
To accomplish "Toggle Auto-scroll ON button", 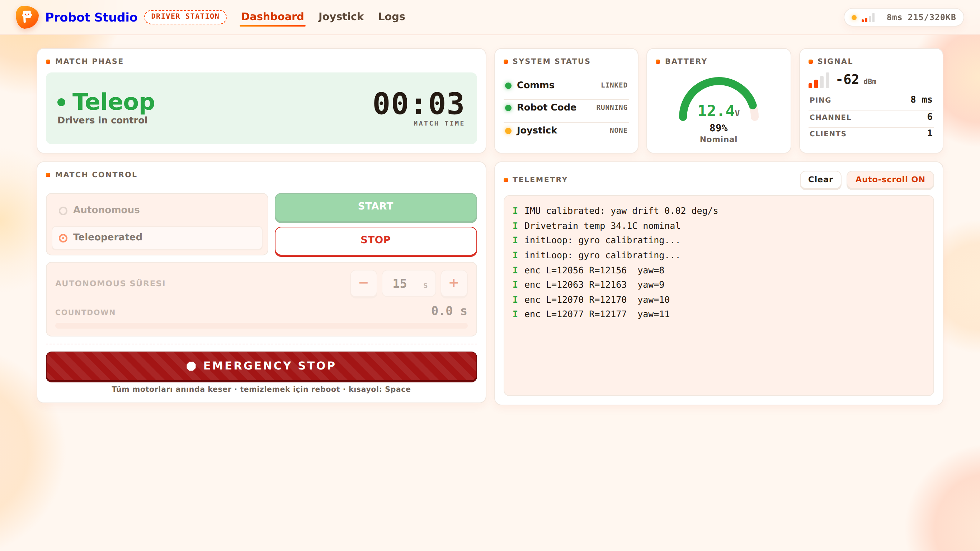I will coord(890,180).
